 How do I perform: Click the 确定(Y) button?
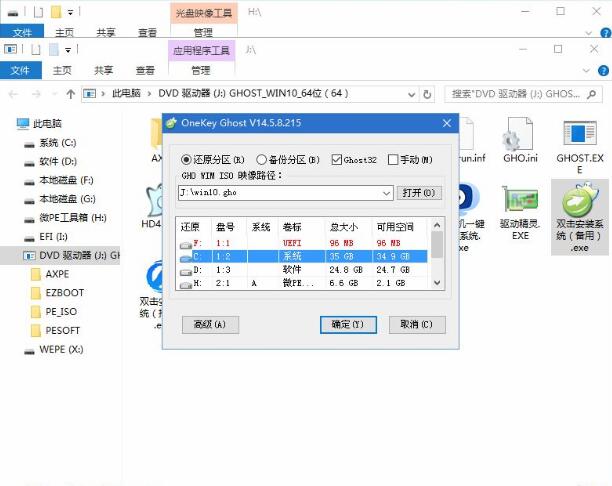click(x=347, y=325)
